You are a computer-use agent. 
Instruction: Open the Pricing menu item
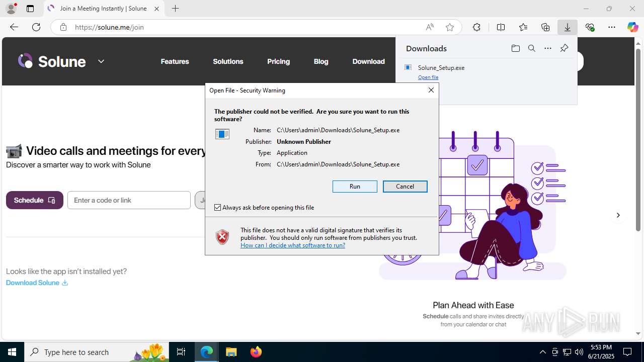(x=278, y=61)
